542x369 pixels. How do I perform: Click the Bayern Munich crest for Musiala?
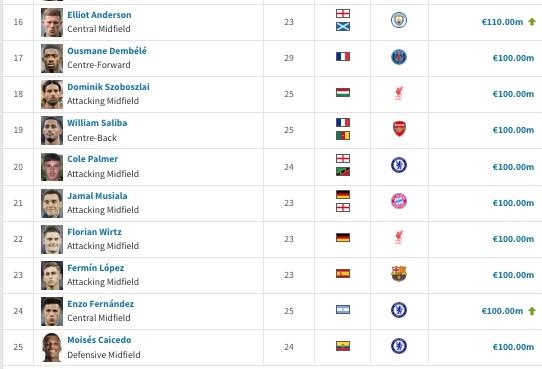[399, 201]
